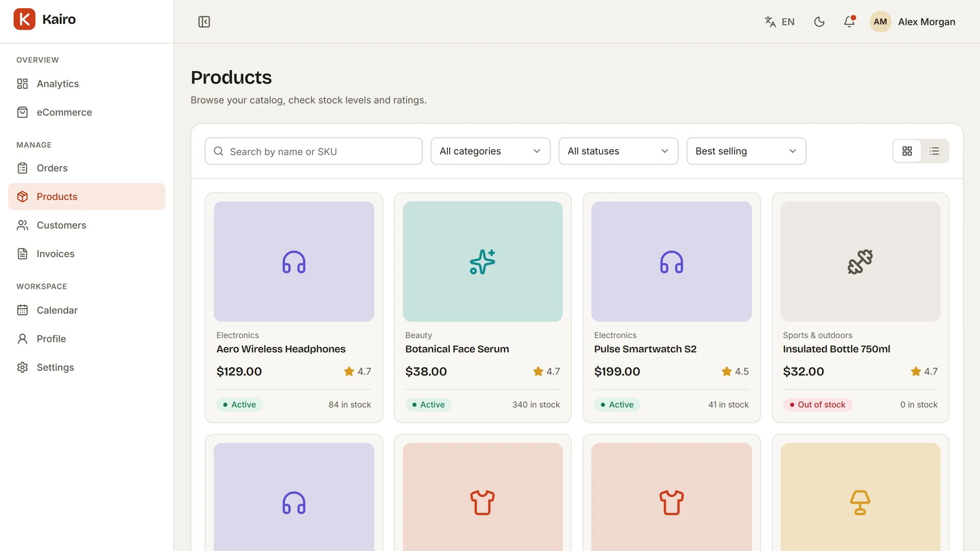Open Settings from the sidebar
This screenshot has height=551, width=980.
tap(87, 367)
